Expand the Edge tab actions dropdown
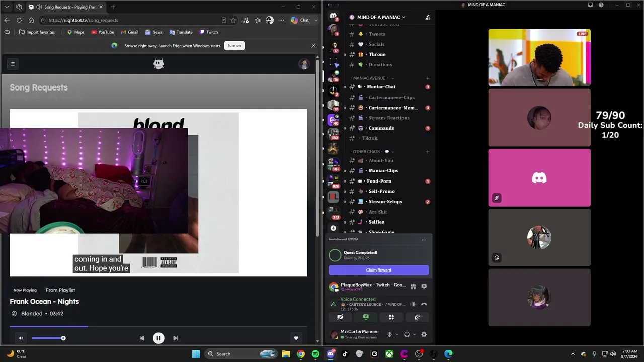Screen dimensions: 644x362 [x=7, y=7]
